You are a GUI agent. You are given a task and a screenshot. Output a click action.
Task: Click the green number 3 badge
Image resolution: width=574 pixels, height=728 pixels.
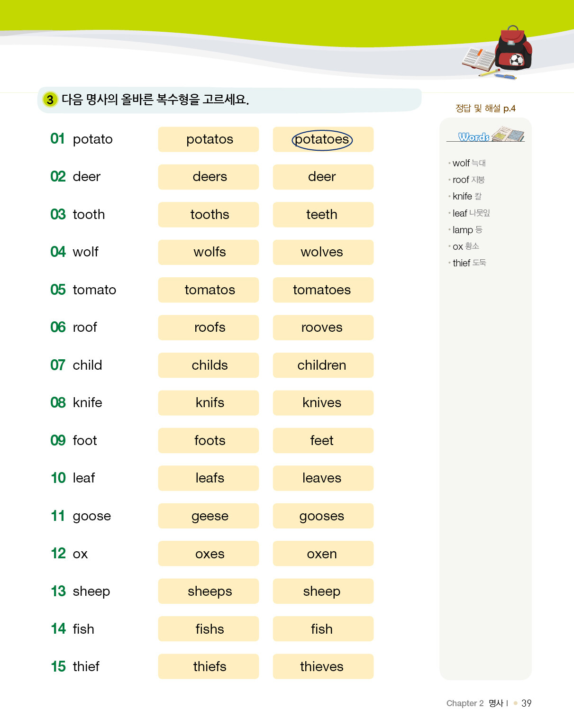click(x=50, y=100)
